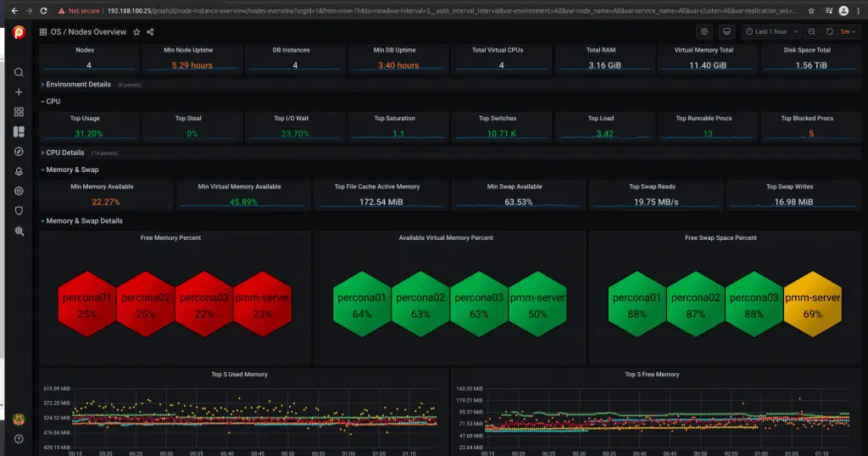Open the PMM dashboards panel-layout sidebar icon

[19, 131]
